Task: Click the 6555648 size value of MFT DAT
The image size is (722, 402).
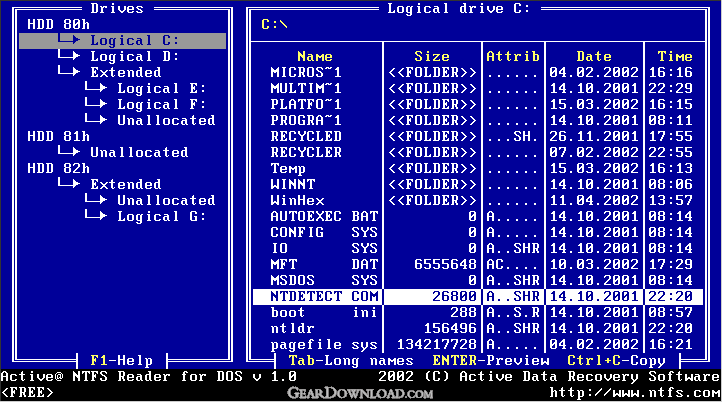Action: [445, 264]
